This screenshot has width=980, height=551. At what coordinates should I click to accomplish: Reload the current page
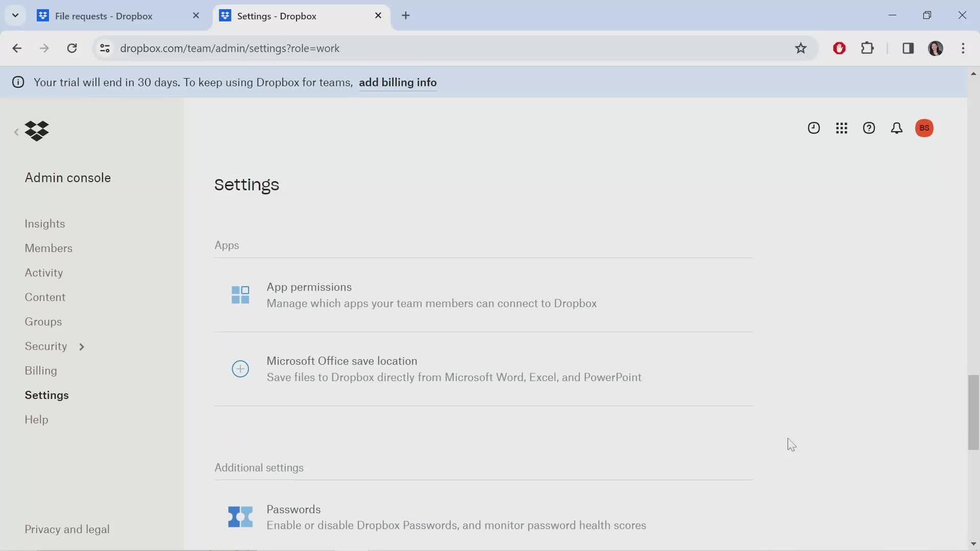(72, 48)
